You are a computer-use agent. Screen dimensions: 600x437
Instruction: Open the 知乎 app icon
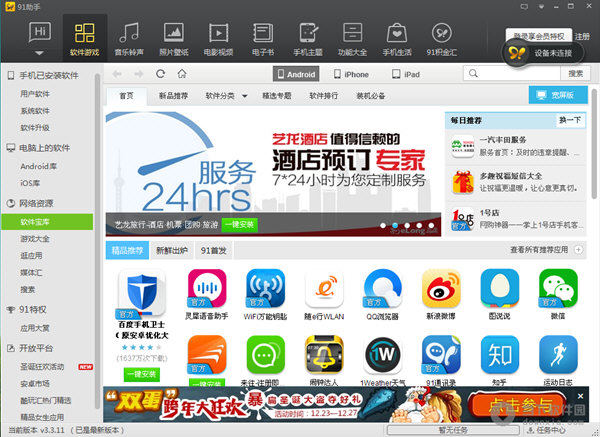(500, 355)
